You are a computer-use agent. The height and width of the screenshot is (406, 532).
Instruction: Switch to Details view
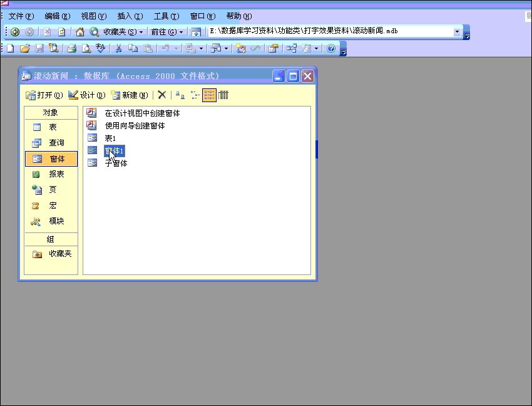point(223,95)
